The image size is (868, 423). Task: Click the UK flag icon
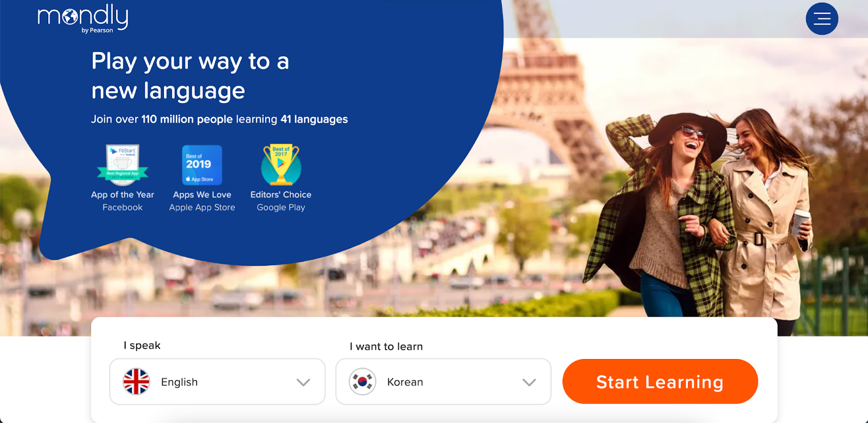136,382
